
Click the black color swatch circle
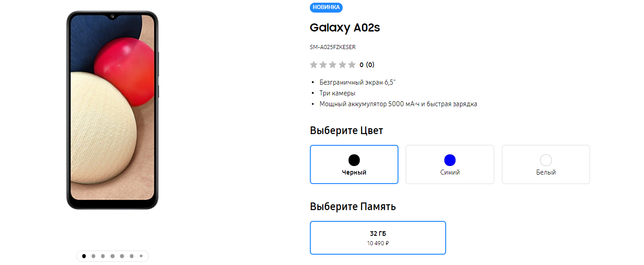(354, 160)
